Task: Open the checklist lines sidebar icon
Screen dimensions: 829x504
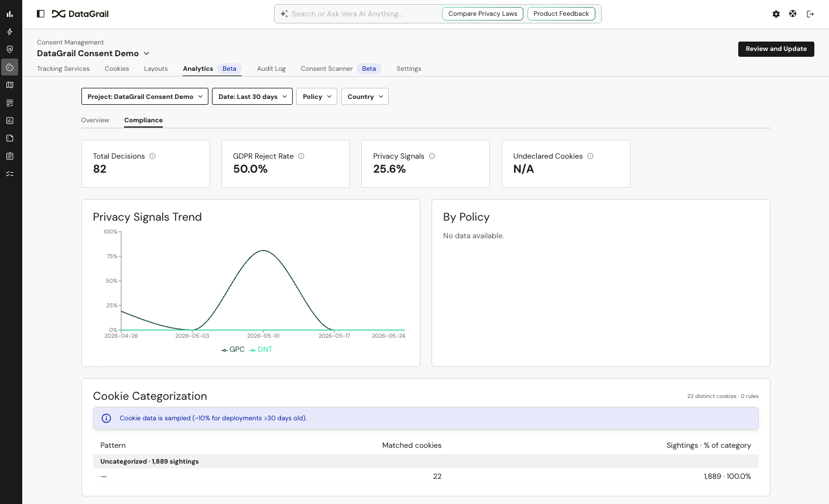Action: [9, 103]
